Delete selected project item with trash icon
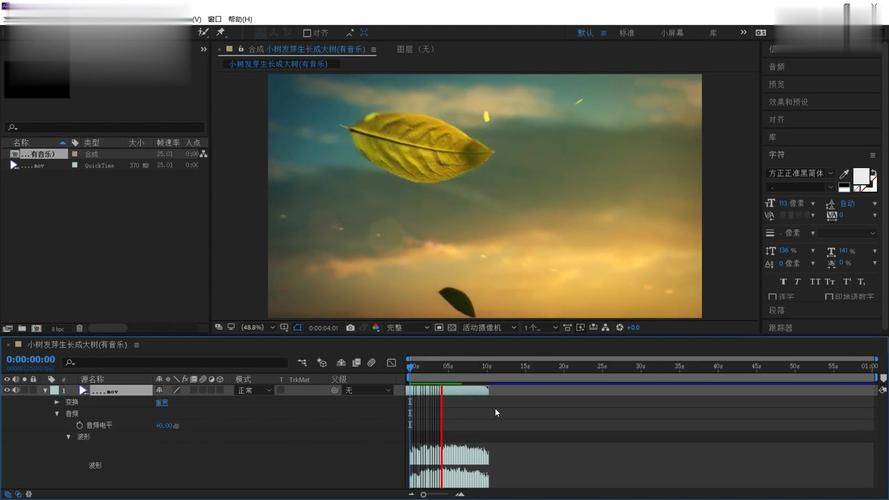This screenshot has height=500, width=889. (79, 328)
